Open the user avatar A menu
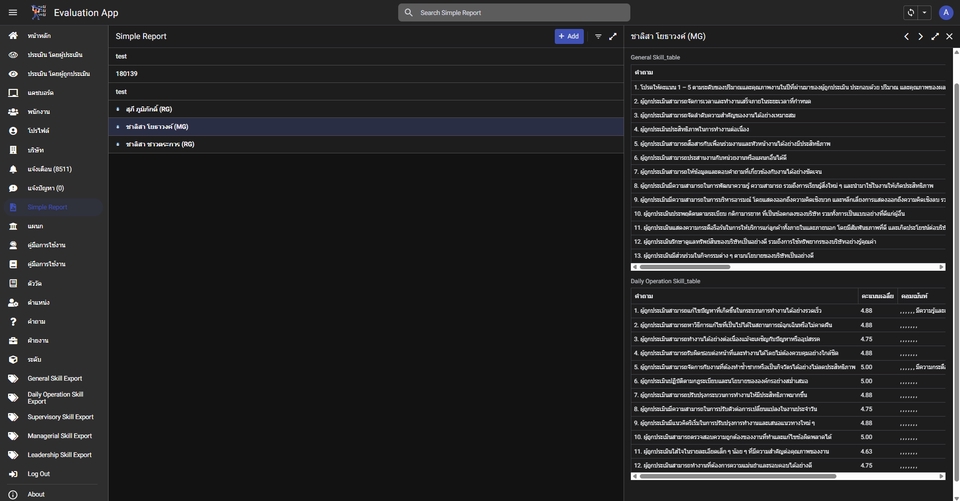Viewport: 960px width, 501px height. (946, 12)
